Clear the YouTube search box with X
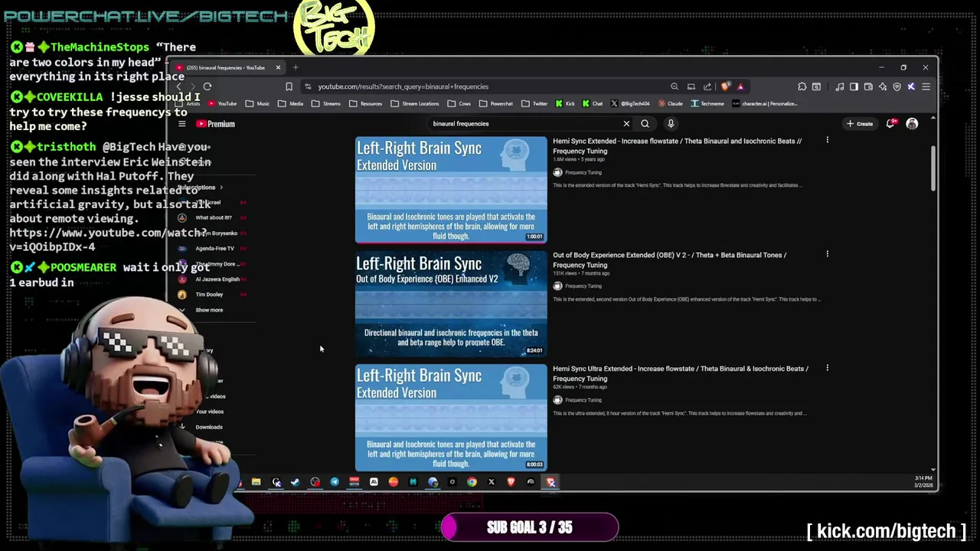 click(626, 123)
